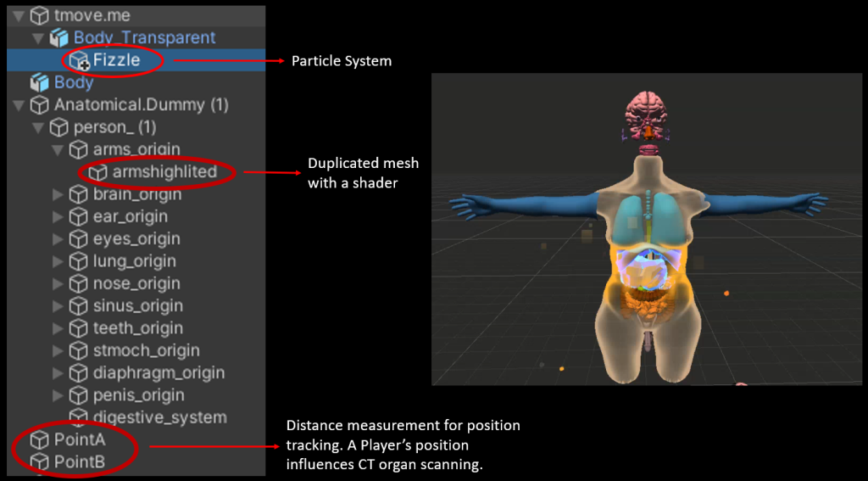Select the sinus_origin label

tap(138, 306)
